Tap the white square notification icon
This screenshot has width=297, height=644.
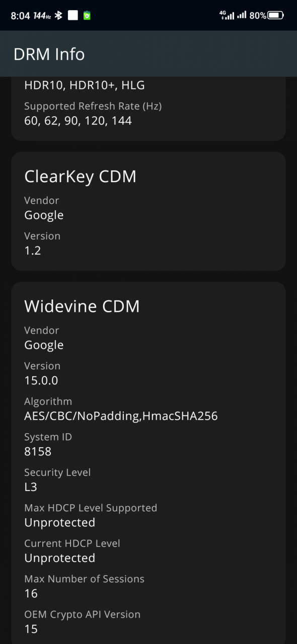click(x=73, y=15)
